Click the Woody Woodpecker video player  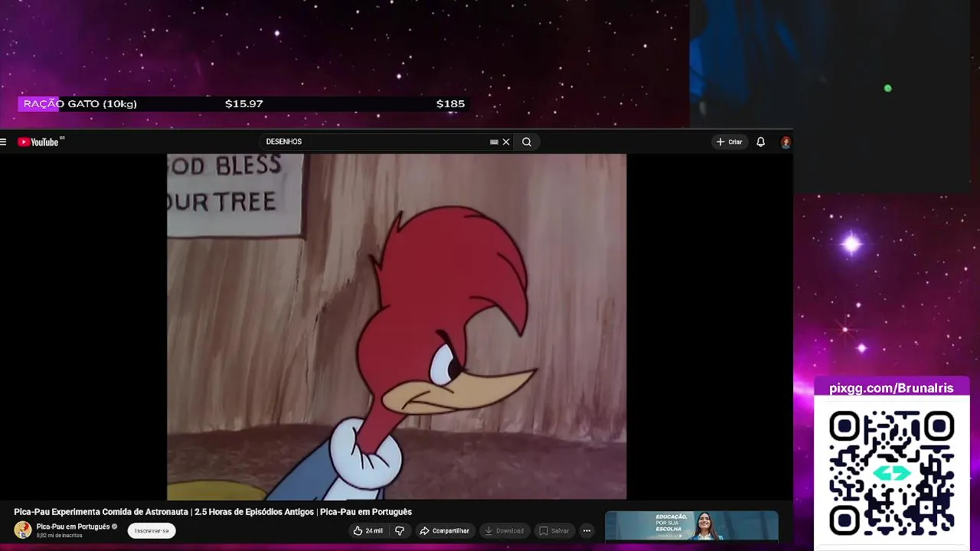(397, 327)
